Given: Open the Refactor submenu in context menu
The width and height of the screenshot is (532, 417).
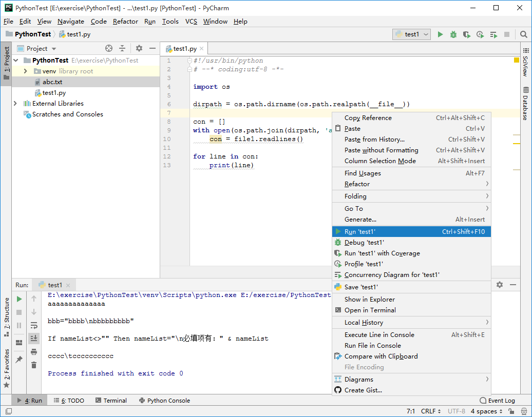Looking at the screenshot, I should 411,184.
